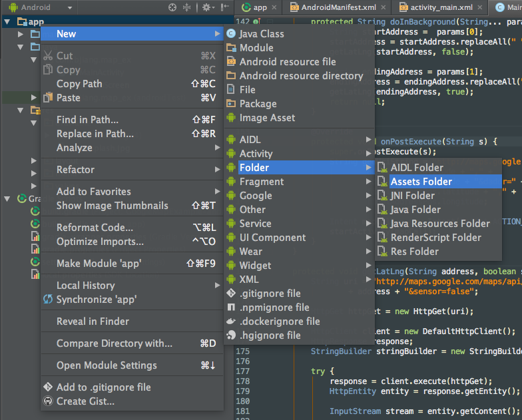Expand the Google submenu arrow
Viewport: 522px width, 420px height.
click(x=368, y=196)
